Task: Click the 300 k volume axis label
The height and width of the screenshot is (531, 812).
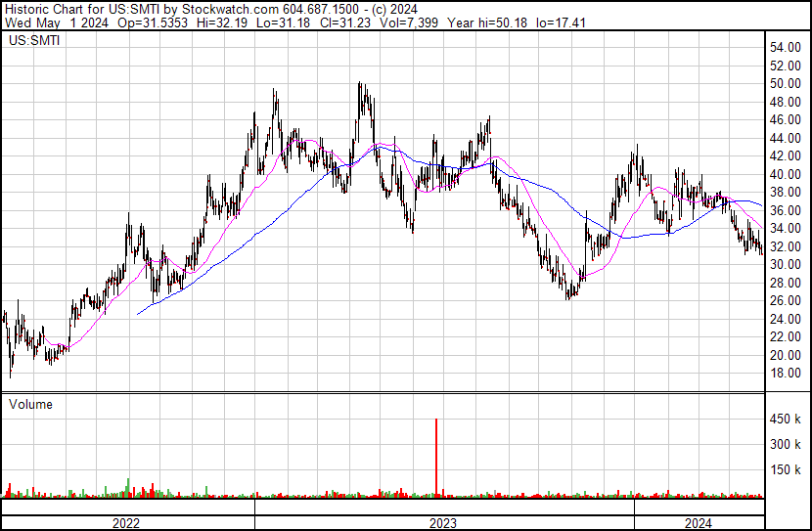Action: click(x=785, y=445)
